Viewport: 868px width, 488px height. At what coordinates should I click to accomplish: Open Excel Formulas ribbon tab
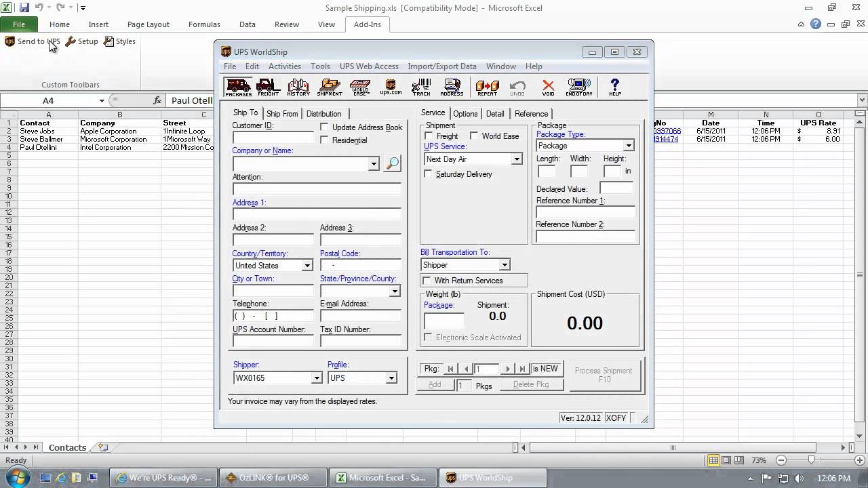click(204, 24)
